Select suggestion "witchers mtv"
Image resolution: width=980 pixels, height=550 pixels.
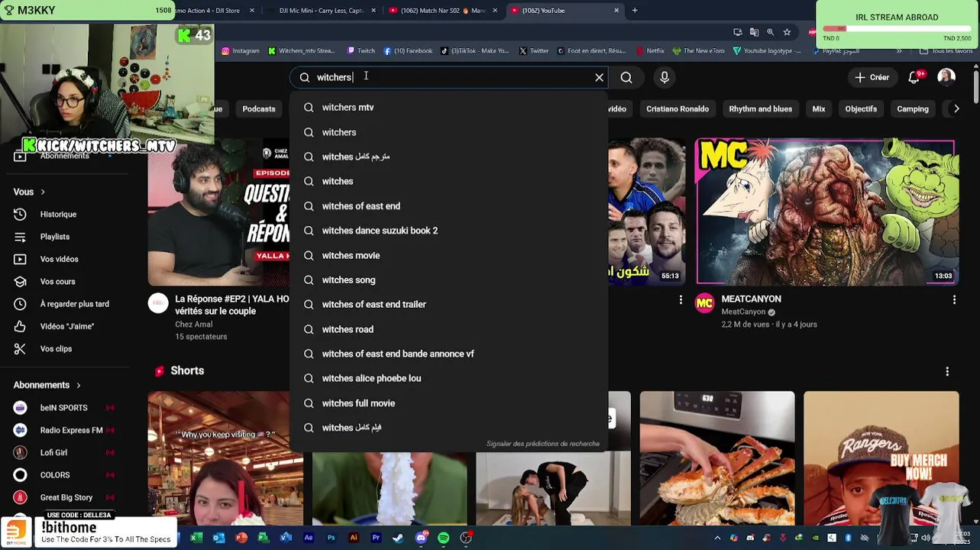pos(448,108)
